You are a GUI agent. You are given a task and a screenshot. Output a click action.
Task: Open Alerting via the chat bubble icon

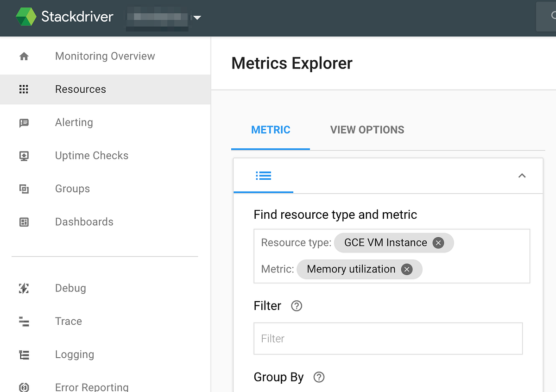tap(24, 122)
